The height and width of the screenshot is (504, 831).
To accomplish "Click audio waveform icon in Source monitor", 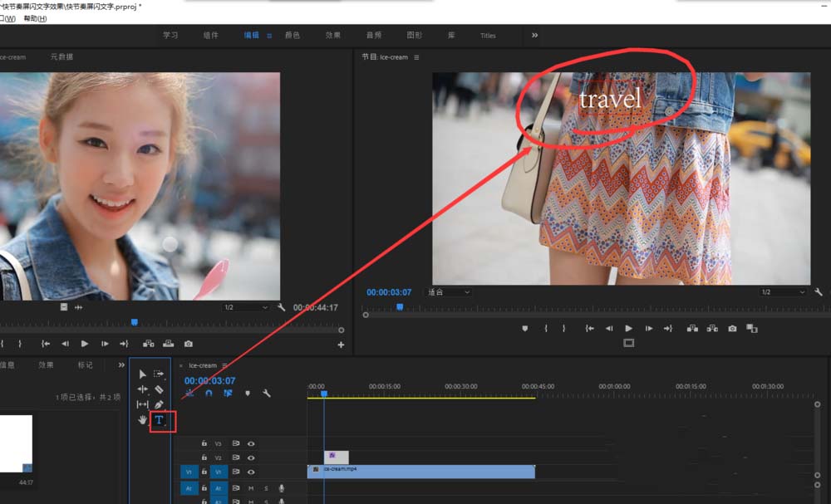I will coord(78,307).
